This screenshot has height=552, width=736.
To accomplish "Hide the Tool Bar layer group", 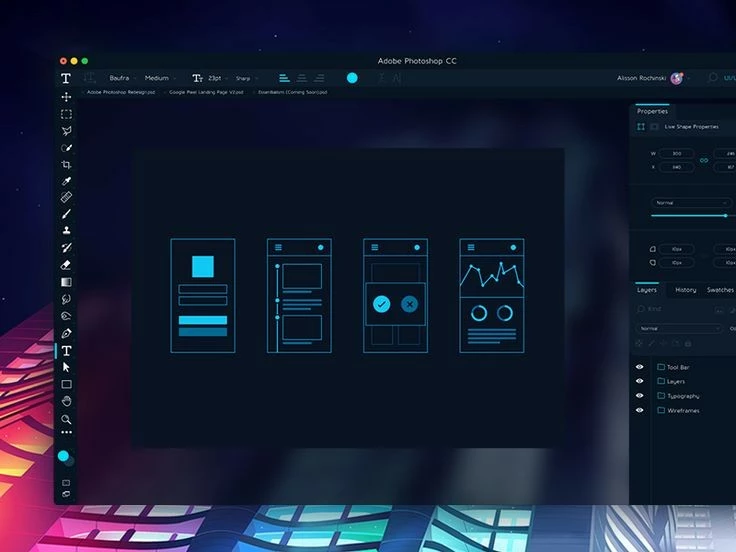I will 639,367.
